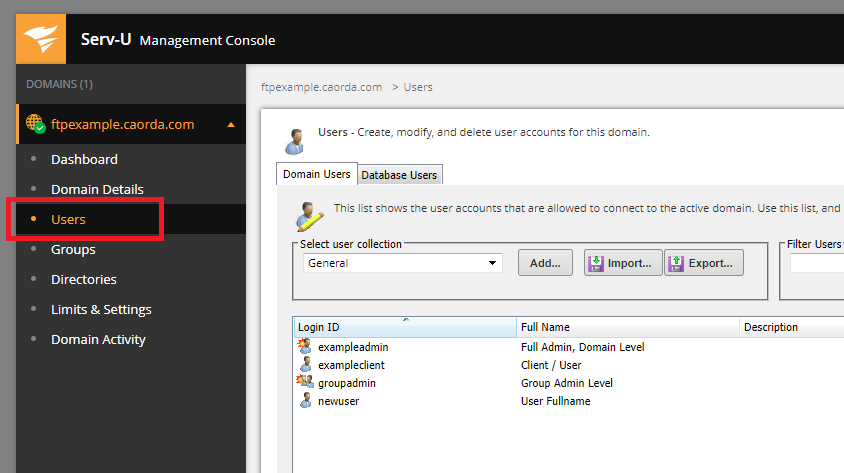Collapse the ftpexample.caorda.com domain arrow
844x473 pixels.
coord(231,125)
